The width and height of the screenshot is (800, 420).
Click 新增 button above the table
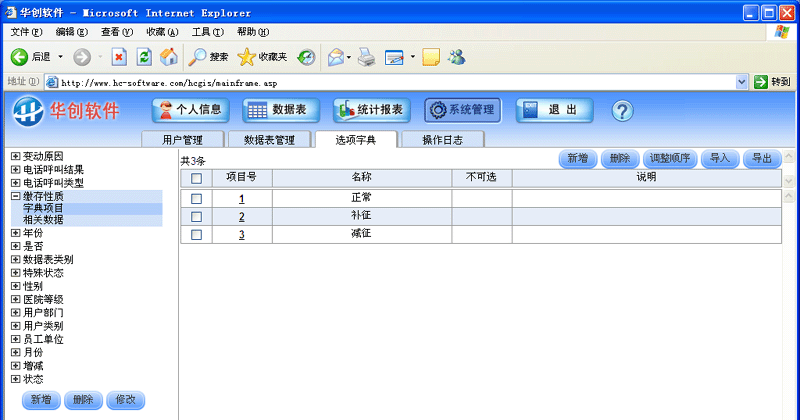coord(578,158)
